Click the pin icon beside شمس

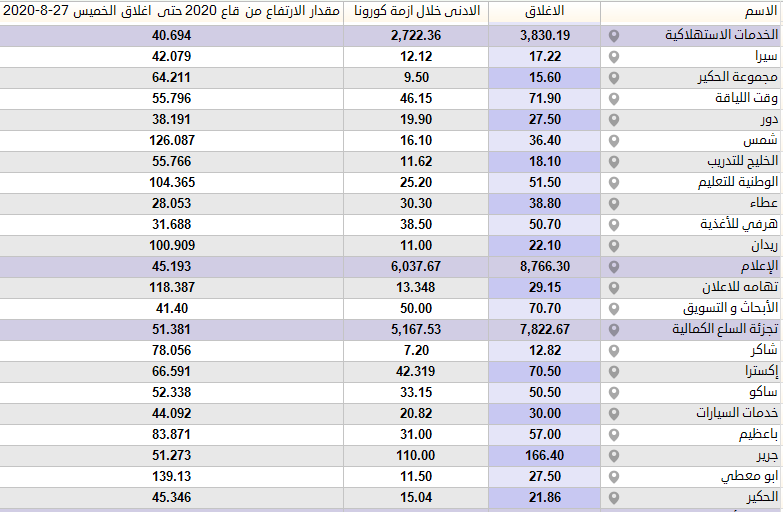coord(614,141)
